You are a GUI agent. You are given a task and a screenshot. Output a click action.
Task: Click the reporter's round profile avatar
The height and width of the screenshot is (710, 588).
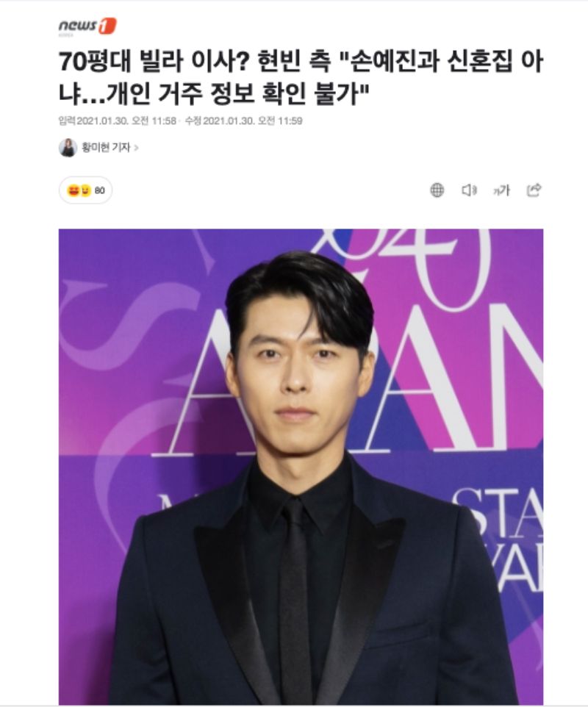click(x=68, y=148)
